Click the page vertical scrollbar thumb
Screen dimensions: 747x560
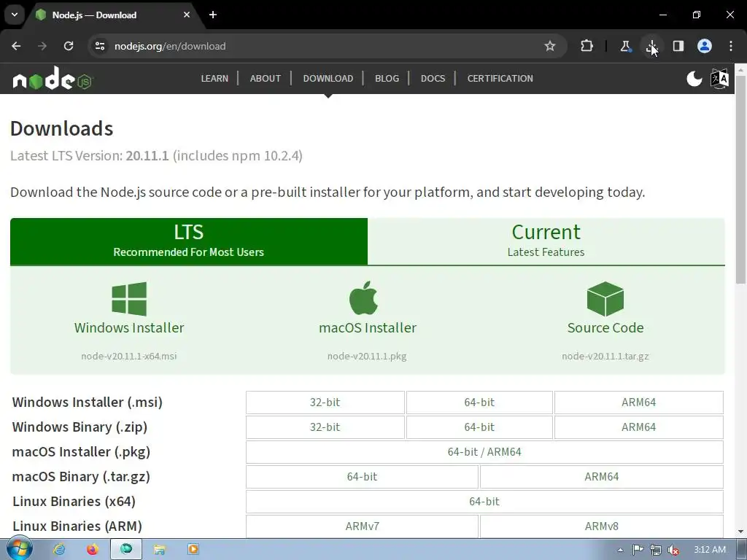click(x=741, y=179)
